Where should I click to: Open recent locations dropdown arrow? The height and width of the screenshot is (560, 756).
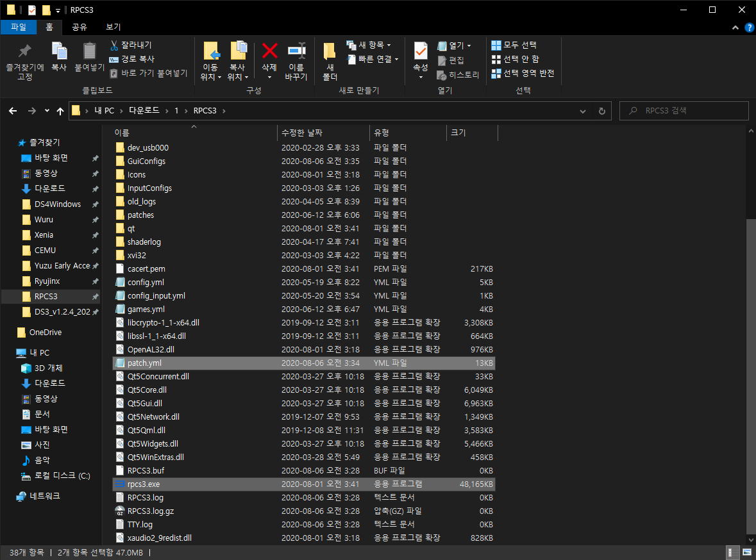47,111
